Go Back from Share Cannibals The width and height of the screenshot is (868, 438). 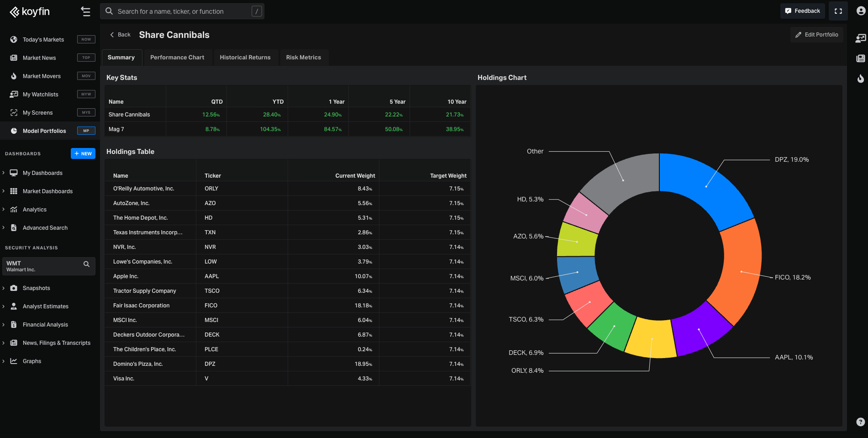pos(120,35)
